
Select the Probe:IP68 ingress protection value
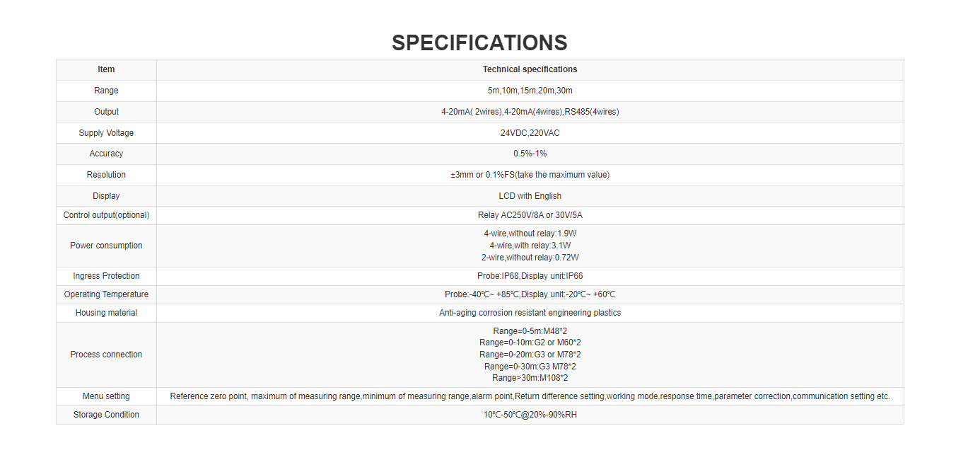coord(530,276)
